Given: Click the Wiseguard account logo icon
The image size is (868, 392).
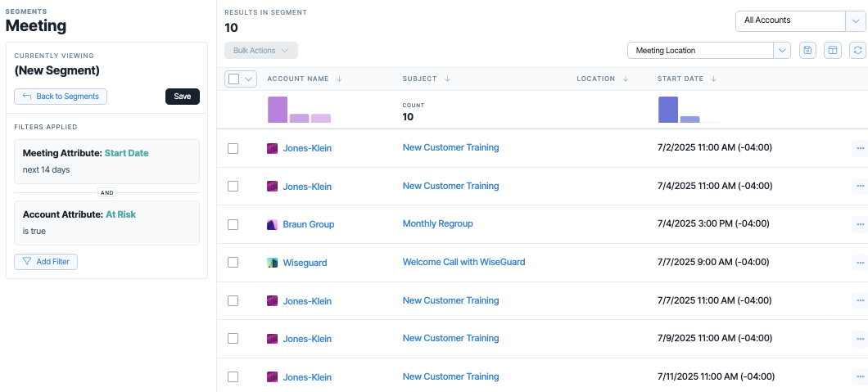Looking at the screenshot, I should click(x=272, y=263).
